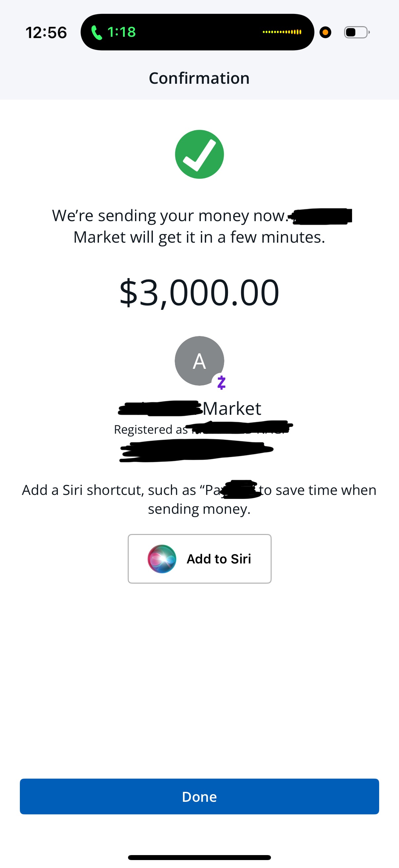The width and height of the screenshot is (399, 868).
Task: Tap the purple Zelle badge icon
Action: (221, 382)
